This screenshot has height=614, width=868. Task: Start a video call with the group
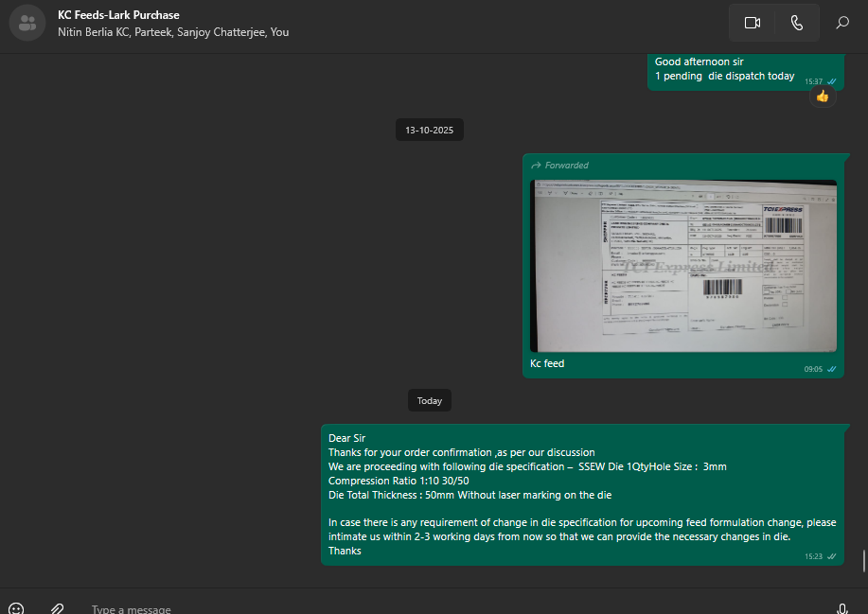(753, 23)
